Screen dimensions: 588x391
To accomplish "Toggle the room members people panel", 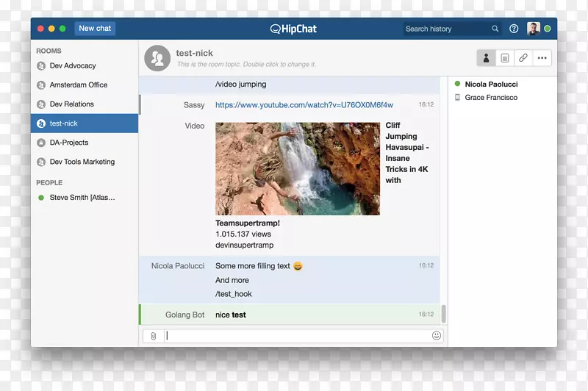I will (486, 57).
